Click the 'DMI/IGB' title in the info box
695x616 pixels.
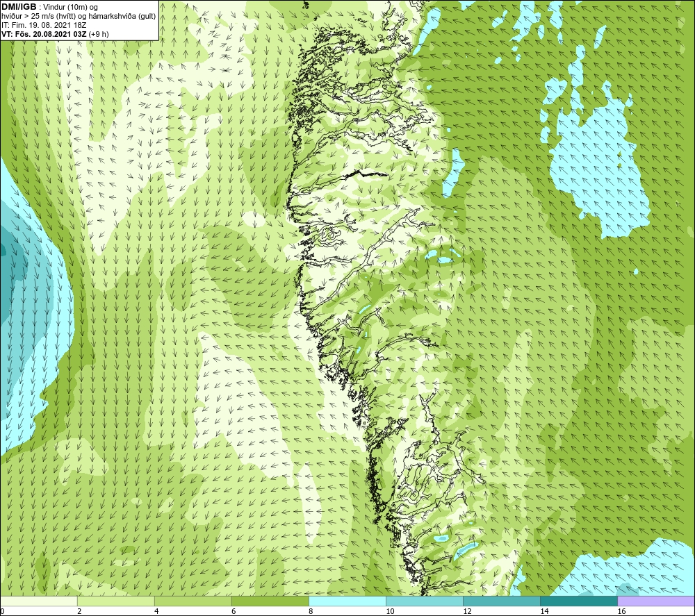tap(19, 7)
